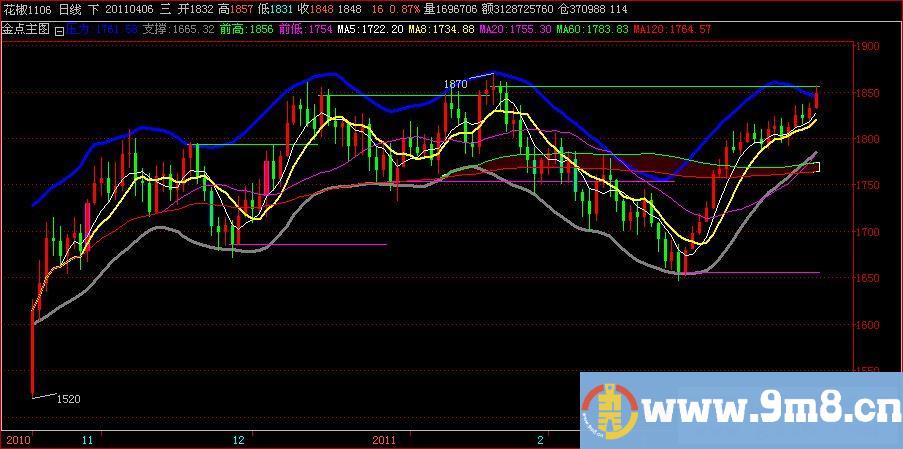Click the 前低 previous low value
The height and width of the screenshot is (449, 903).
pyautogui.click(x=306, y=30)
